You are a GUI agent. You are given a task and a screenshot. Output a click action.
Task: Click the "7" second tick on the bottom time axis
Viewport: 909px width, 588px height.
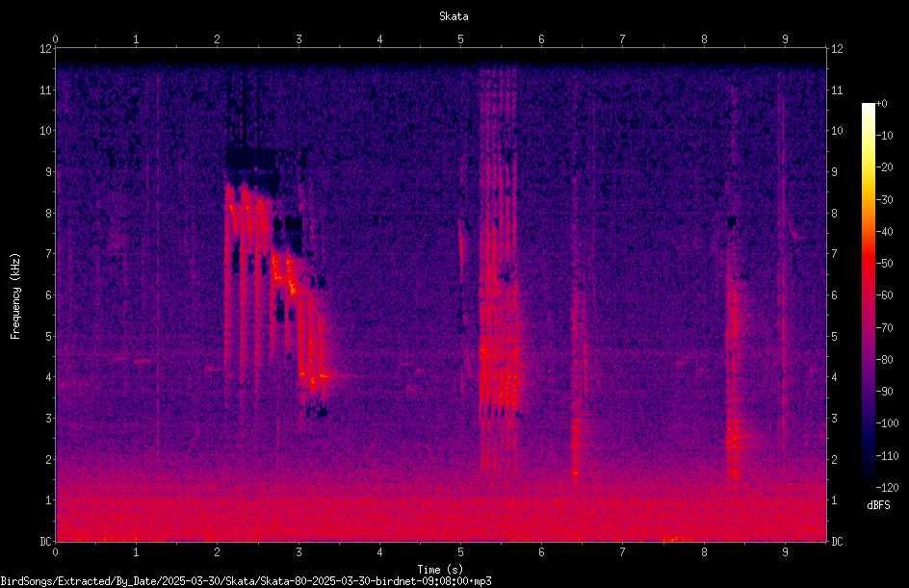623,552
